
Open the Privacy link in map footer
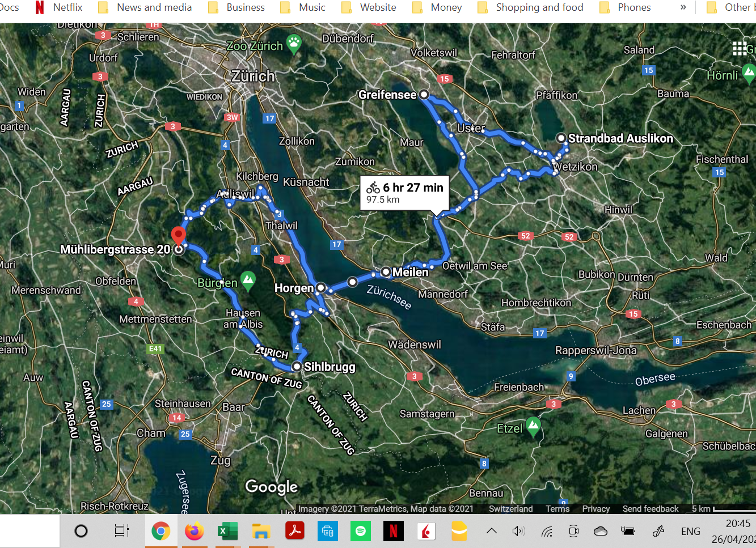pyautogui.click(x=596, y=509)
